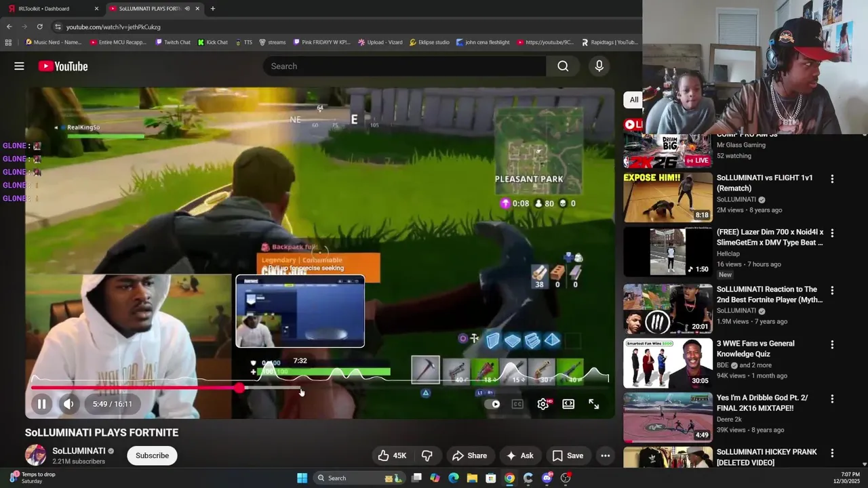Open the Ask AI button
Image resolution: width=868 pixels, height=488 pixels.
pos(519,455)
